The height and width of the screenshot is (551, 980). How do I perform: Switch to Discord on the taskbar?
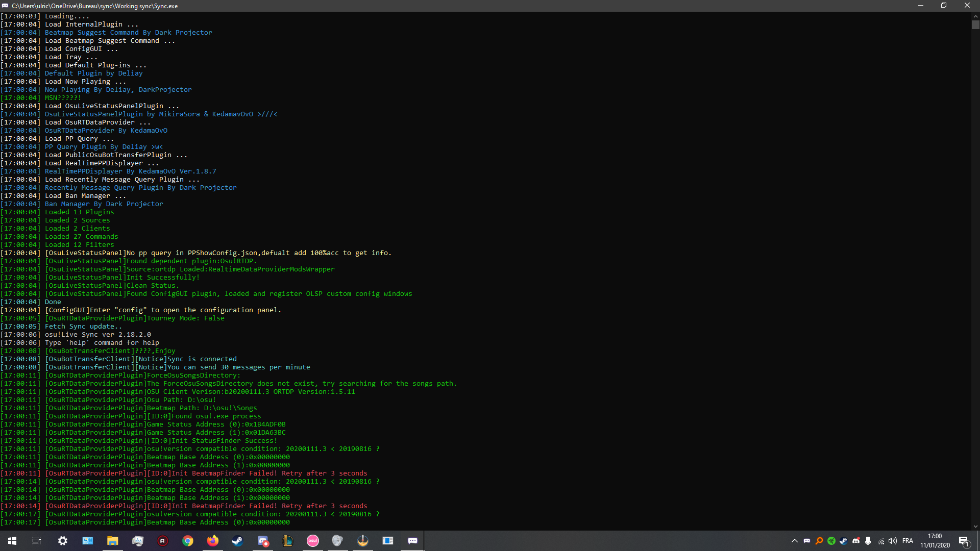tap(263, 541)
